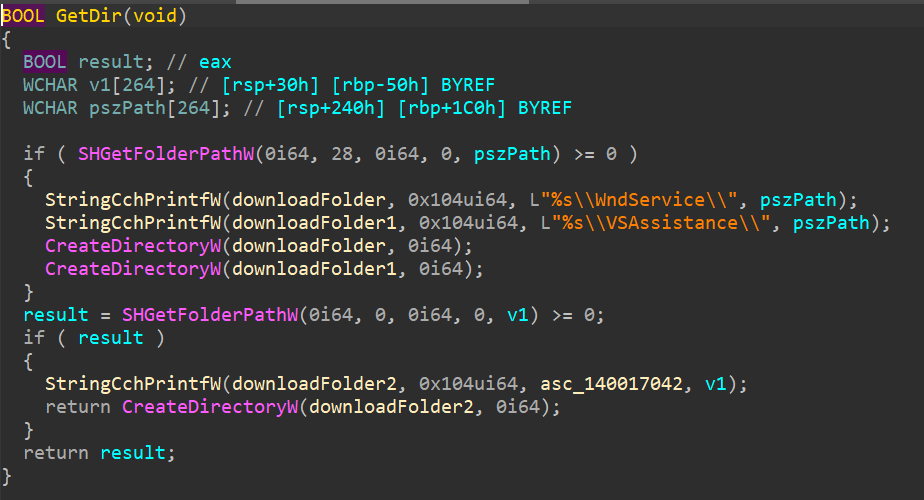
Task: Click v1 argument in second SHGetFolderPathW call
Action: tap(517, 315)
